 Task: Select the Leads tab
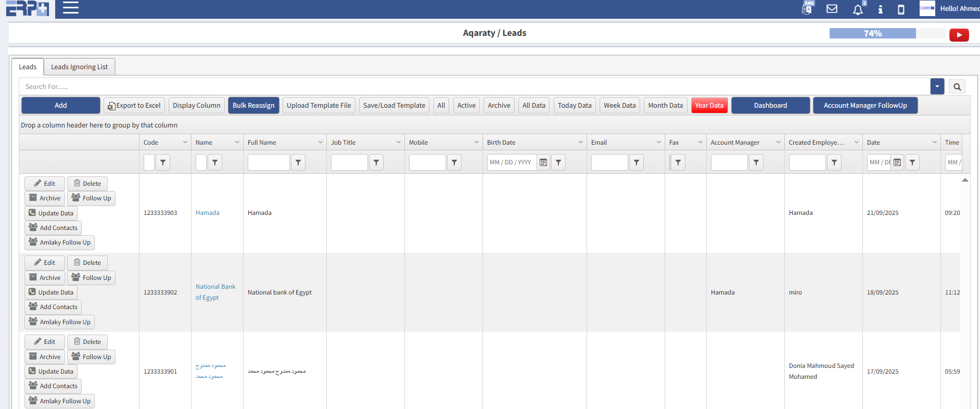point(28,67)
